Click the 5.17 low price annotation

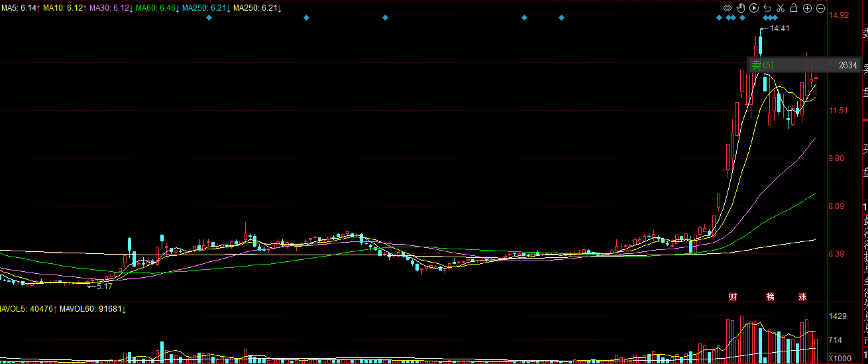tap(104, 286)
